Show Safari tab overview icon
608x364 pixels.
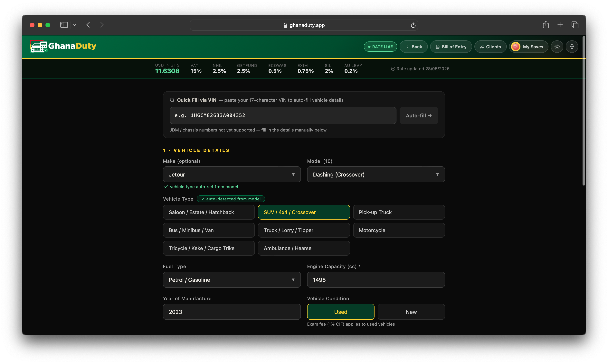click(x=575, y=25)
